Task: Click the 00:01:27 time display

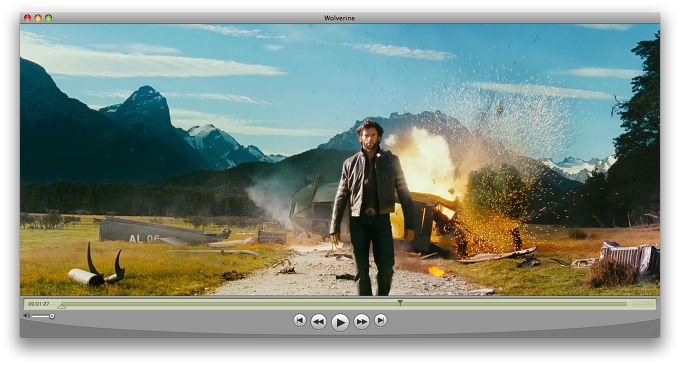Action: [x=39, y=304]
